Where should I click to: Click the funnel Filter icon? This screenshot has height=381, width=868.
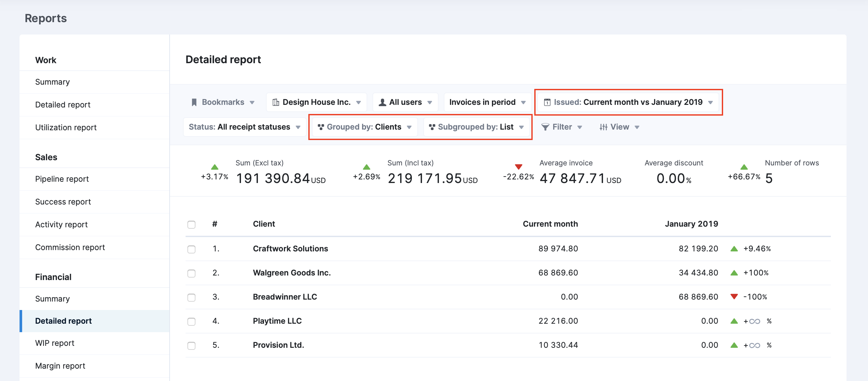click(x=545, y=127)
